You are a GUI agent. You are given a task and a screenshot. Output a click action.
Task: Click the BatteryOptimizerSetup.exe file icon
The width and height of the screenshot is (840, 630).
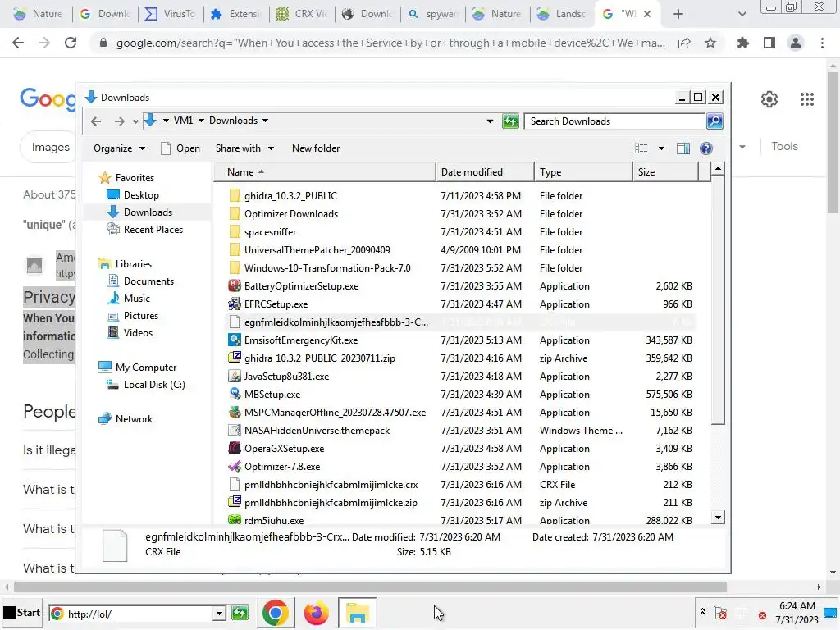click(234, 286)
